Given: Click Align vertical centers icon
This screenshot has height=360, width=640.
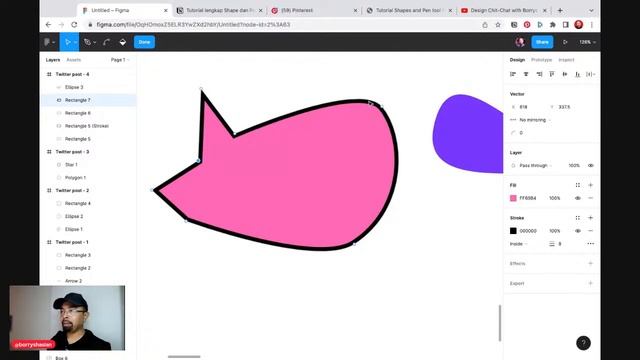Looking at the screenshot, I should [x=565, y=74].
